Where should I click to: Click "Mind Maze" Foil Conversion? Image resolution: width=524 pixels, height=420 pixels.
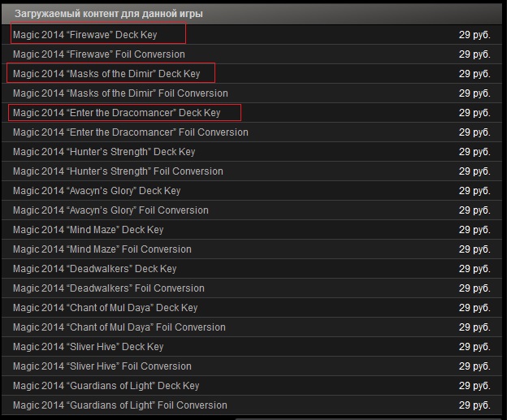(102, 249)
